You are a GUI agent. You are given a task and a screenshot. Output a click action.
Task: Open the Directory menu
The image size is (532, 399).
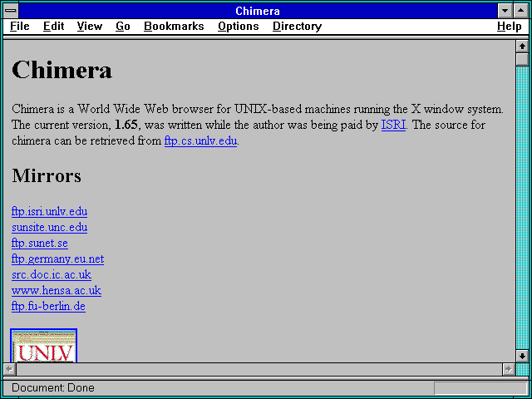pyautogui.click(x=298, y=27)
